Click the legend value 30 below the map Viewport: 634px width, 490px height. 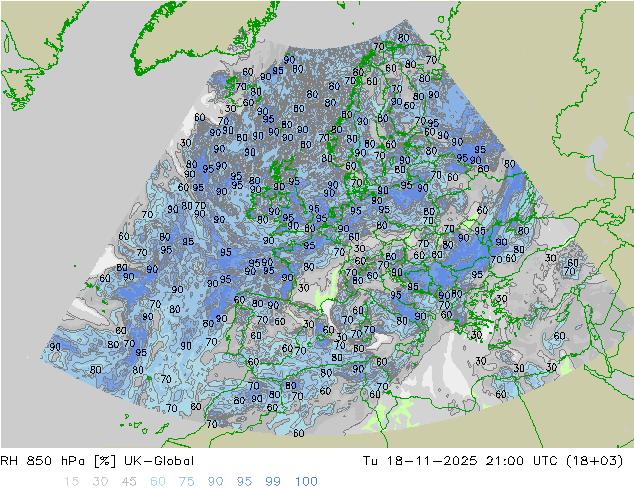100,482
